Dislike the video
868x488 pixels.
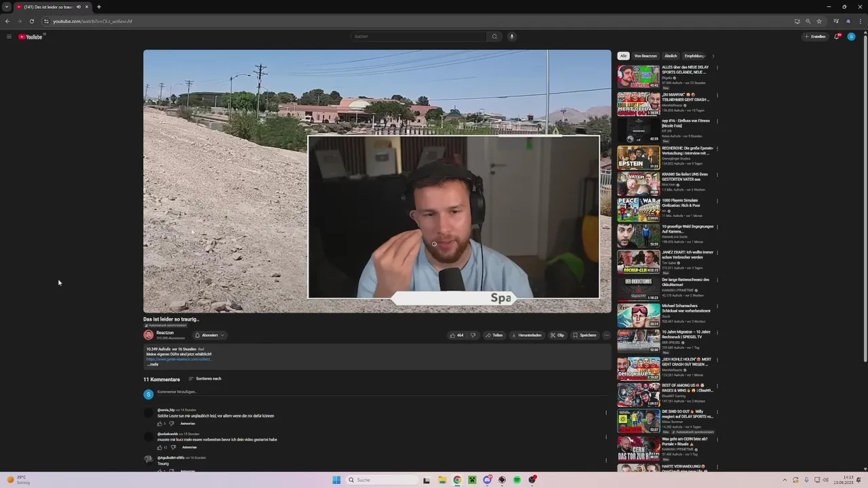[473, 335]
